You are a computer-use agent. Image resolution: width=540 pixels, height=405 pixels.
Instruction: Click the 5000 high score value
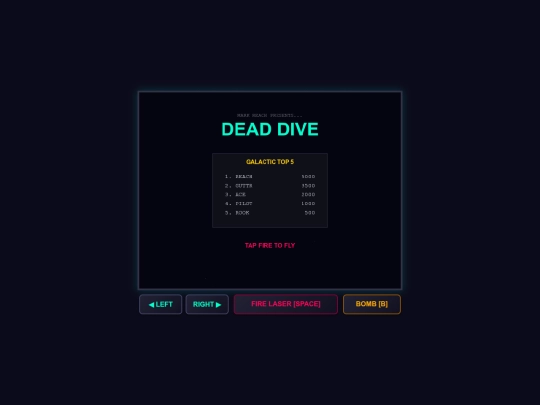coord(308,177)
